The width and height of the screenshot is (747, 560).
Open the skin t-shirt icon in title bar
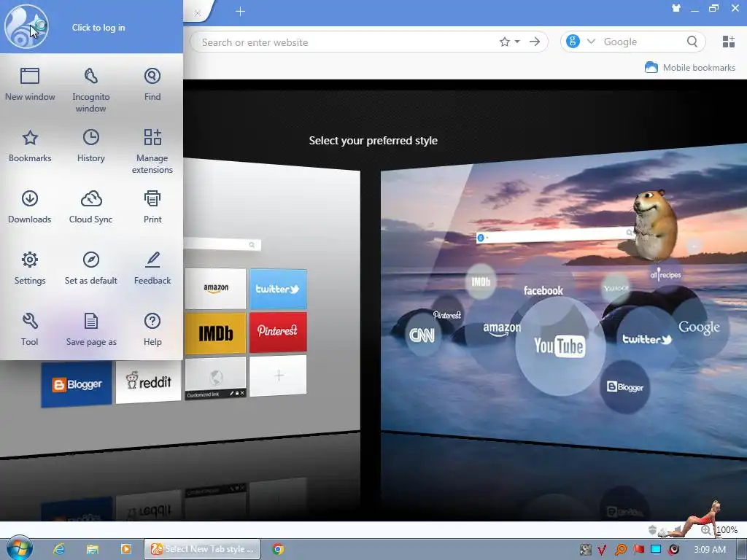[676, 9]
